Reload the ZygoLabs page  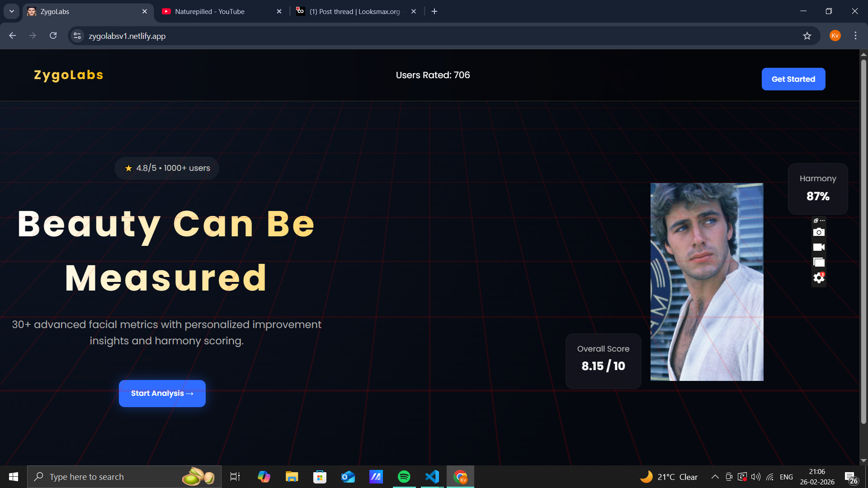[53, 36]
